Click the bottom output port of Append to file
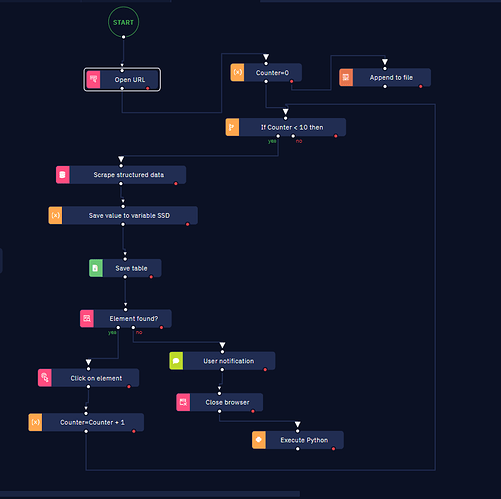 click(385, 86)
